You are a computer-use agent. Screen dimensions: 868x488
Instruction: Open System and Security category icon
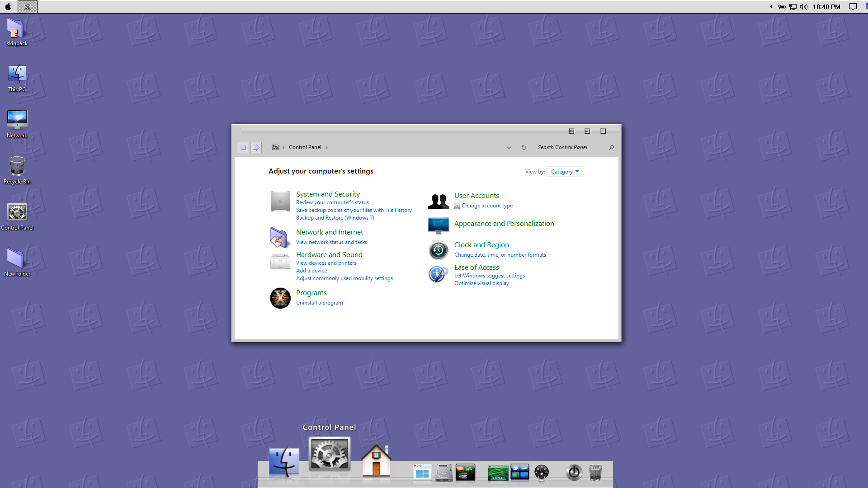(280, 202)
